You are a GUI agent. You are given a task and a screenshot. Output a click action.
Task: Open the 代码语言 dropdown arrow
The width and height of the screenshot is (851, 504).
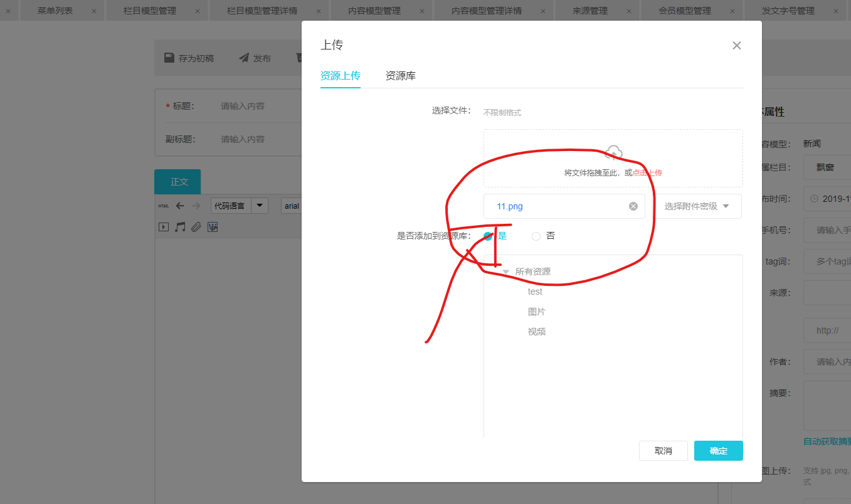pos(260,206)
